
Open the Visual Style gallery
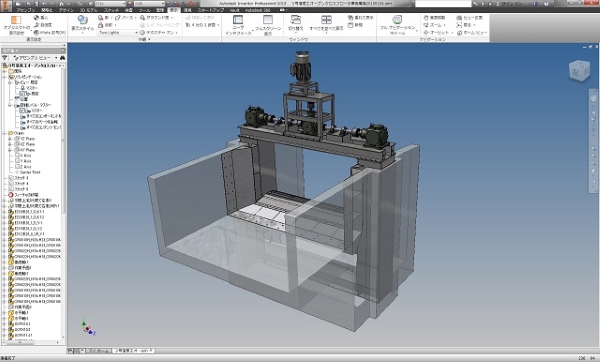(82, 23)
